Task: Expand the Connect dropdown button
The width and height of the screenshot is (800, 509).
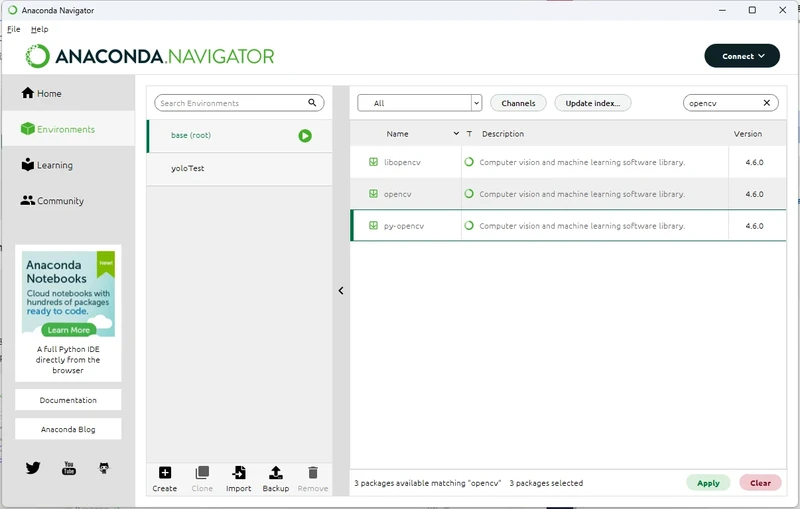Action: point(742,56)
